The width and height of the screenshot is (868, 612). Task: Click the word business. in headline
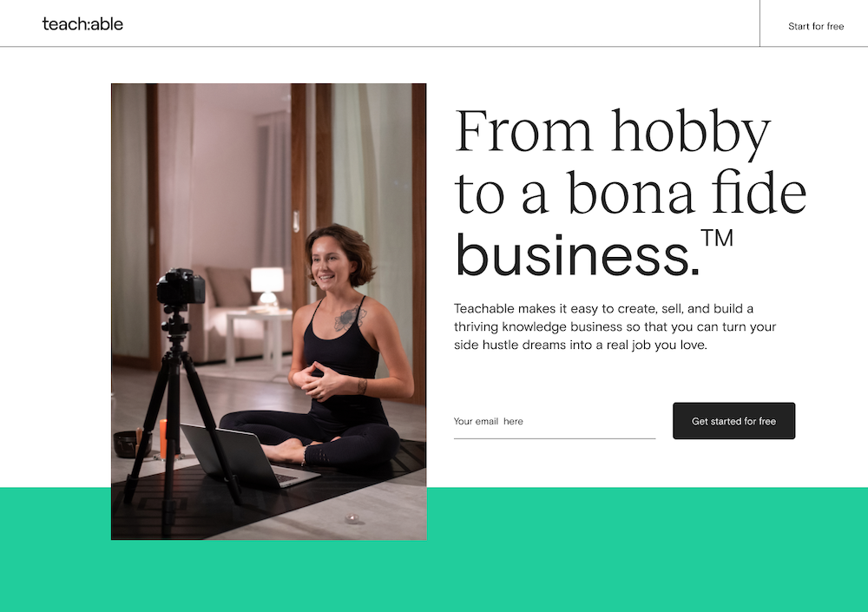pyautogui.click(x=577, y=254)
